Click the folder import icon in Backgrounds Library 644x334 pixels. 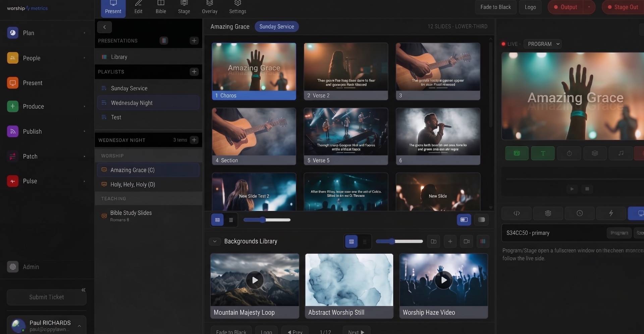tap(433, 241)
